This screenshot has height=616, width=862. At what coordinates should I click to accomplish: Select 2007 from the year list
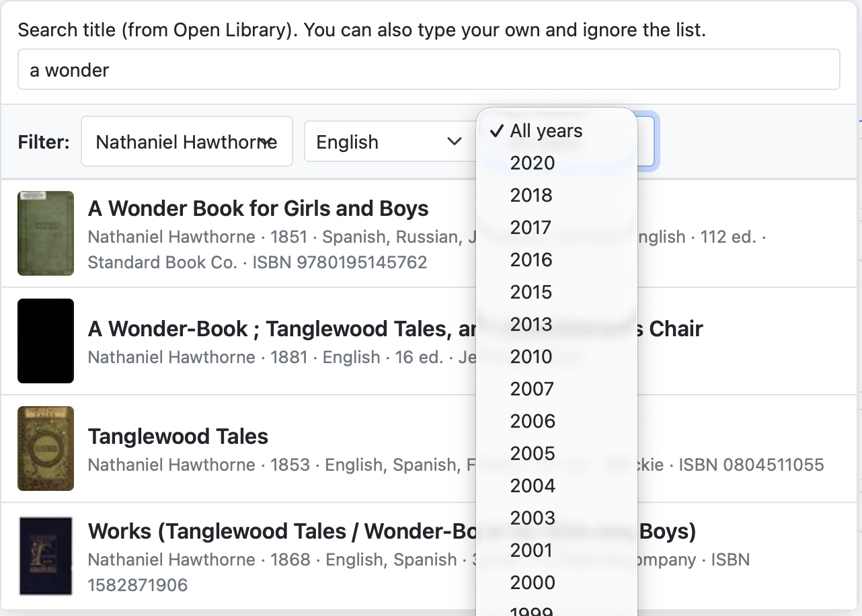click(x=532, y=389)
